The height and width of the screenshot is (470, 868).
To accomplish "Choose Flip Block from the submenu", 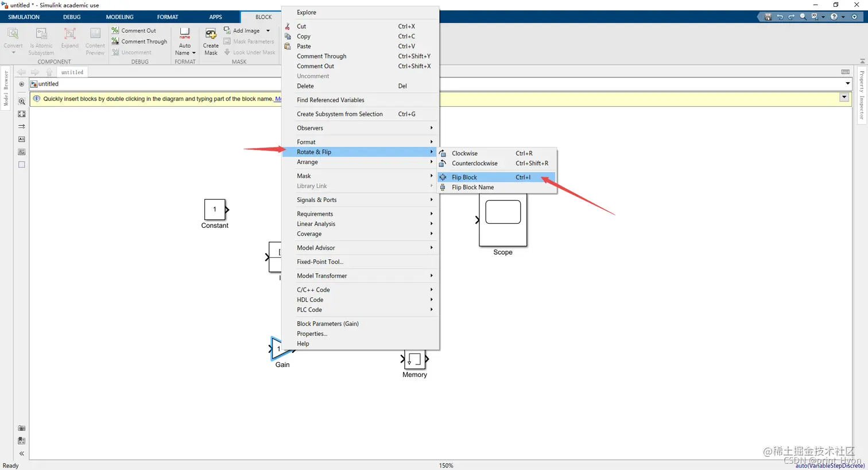I will click(x=497, y=177).
